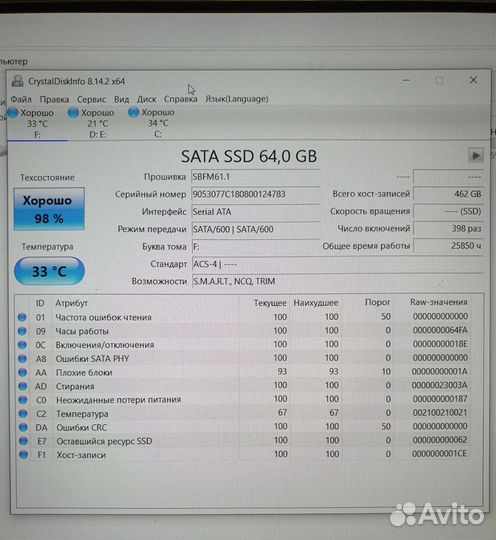Click status dot for attribute A8 Ошибки SATA PHY

[x=22, y=359]
